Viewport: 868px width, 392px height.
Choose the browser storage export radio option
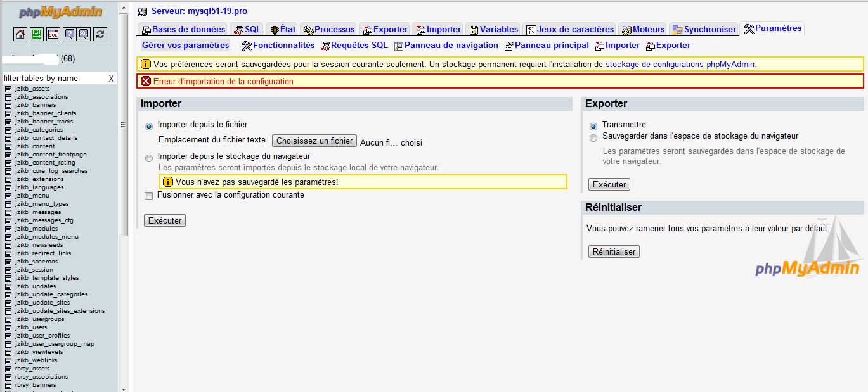593,137
